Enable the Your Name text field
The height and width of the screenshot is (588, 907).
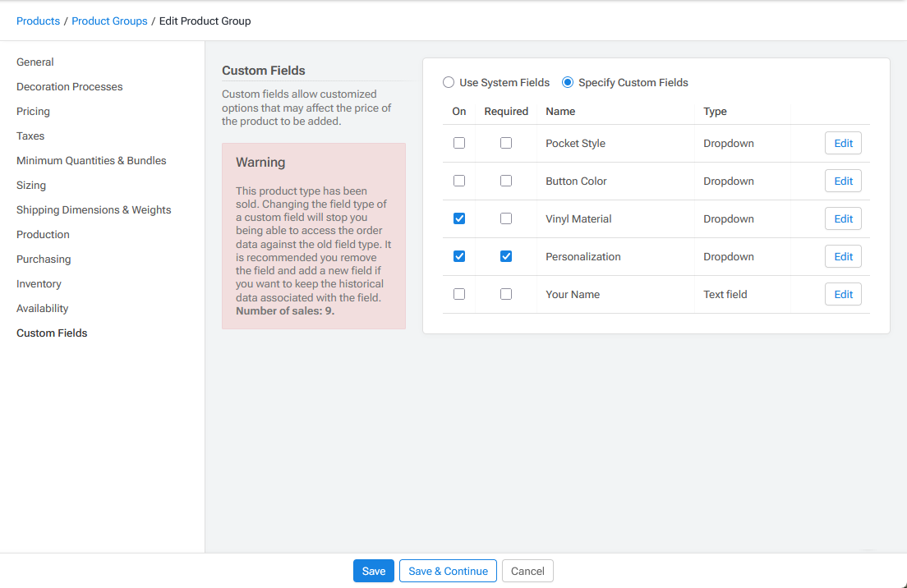(458, 294)
